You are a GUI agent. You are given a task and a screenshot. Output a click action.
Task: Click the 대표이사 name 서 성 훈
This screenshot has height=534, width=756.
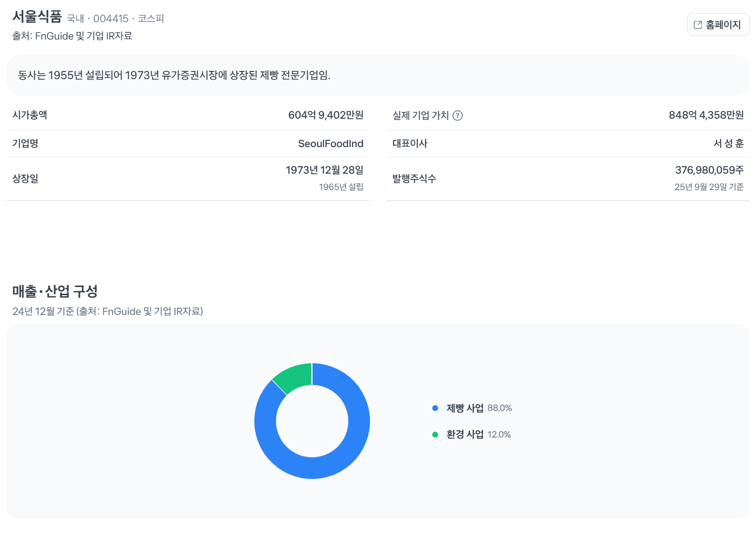pyautogui.click(x=729, y=143)
